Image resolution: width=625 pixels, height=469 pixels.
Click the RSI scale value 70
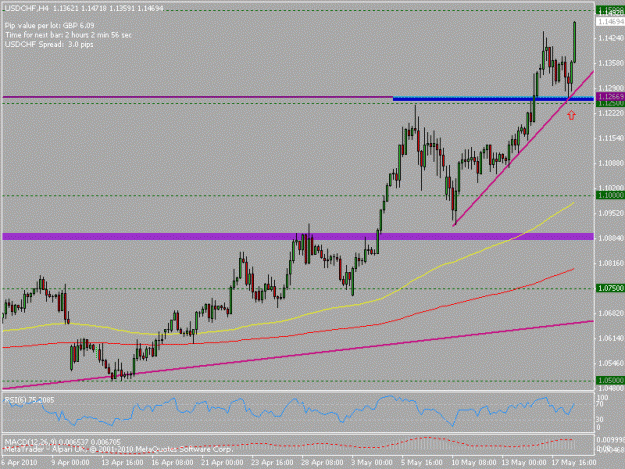point(601,404)
